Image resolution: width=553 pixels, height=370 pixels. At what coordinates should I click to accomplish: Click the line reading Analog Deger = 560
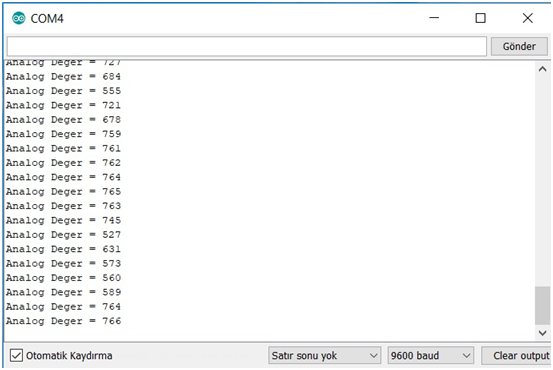[x=63, y=278]
